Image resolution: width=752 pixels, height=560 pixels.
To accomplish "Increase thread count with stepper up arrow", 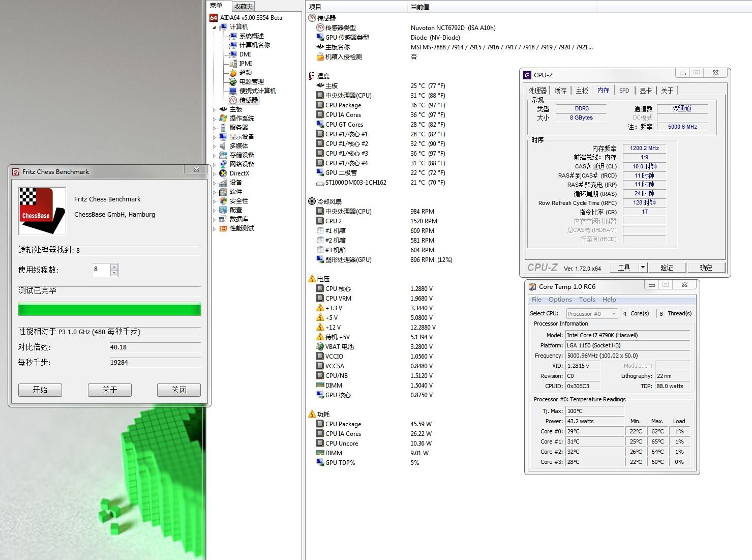I will 114,267.
